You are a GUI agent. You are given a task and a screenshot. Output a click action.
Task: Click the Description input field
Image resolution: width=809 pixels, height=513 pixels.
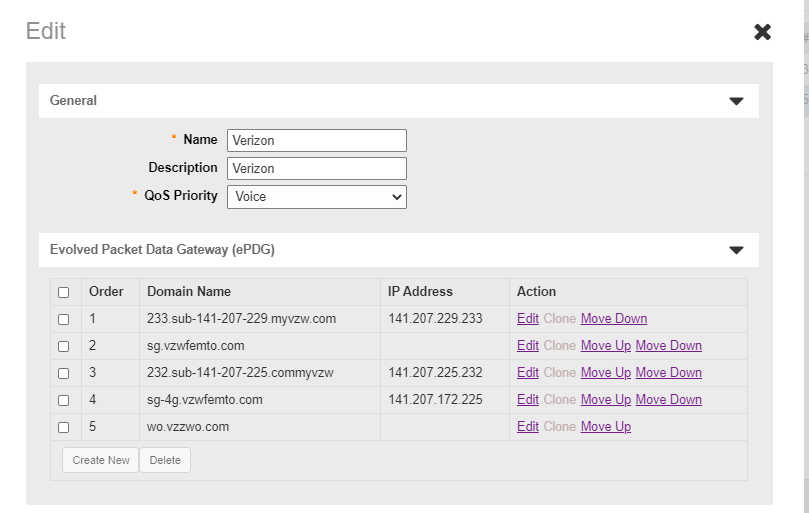pos(316,168)
